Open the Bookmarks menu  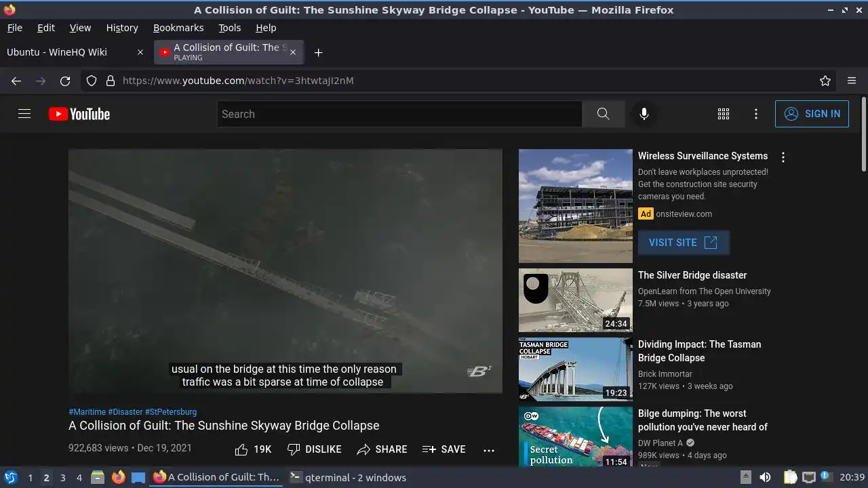tap(178, 28)
